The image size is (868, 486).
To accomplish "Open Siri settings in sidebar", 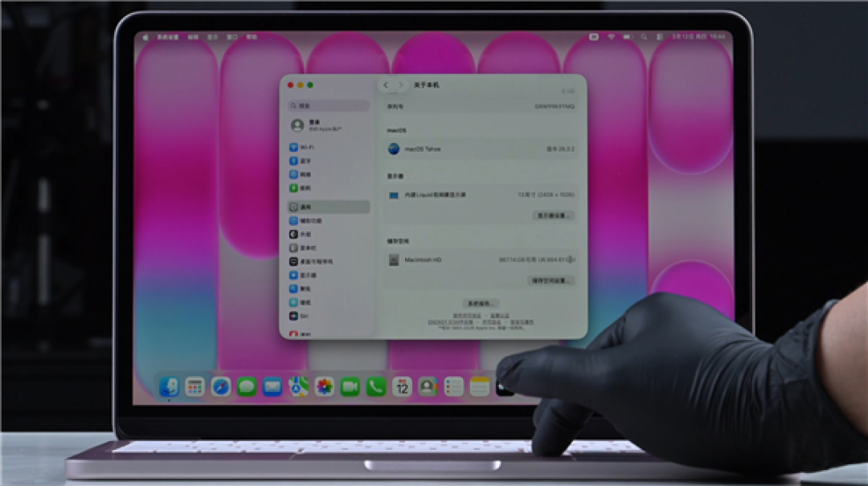I will point(328,316).
